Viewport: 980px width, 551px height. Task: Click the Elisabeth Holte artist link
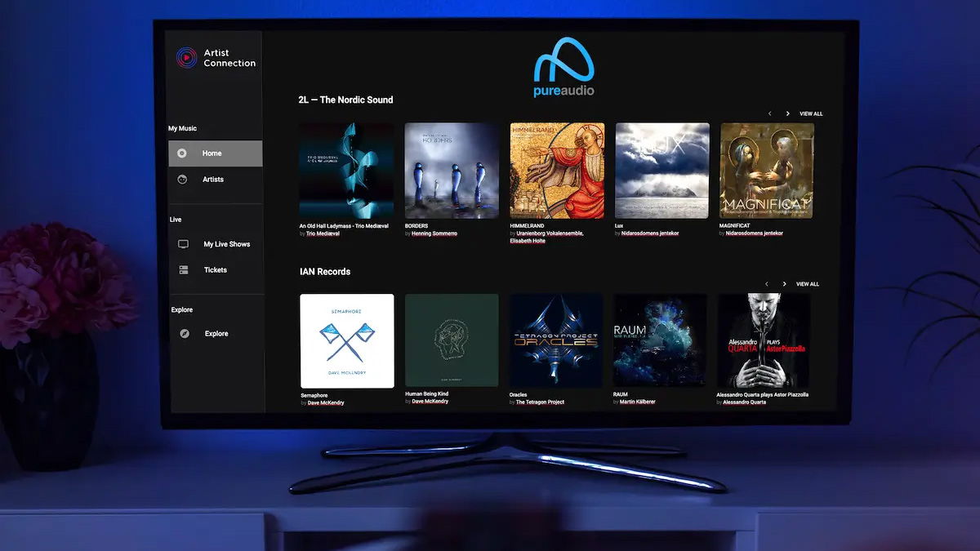528,241
